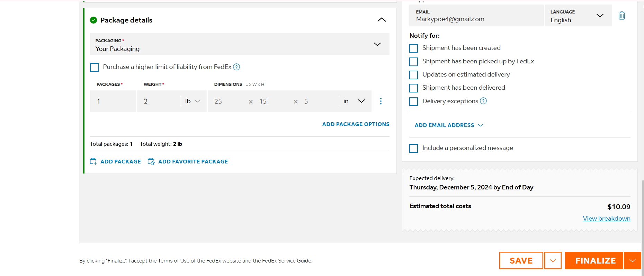Collapse the Package details section
The width and height of the screenshot is (644, 276).
click(382, 20)
